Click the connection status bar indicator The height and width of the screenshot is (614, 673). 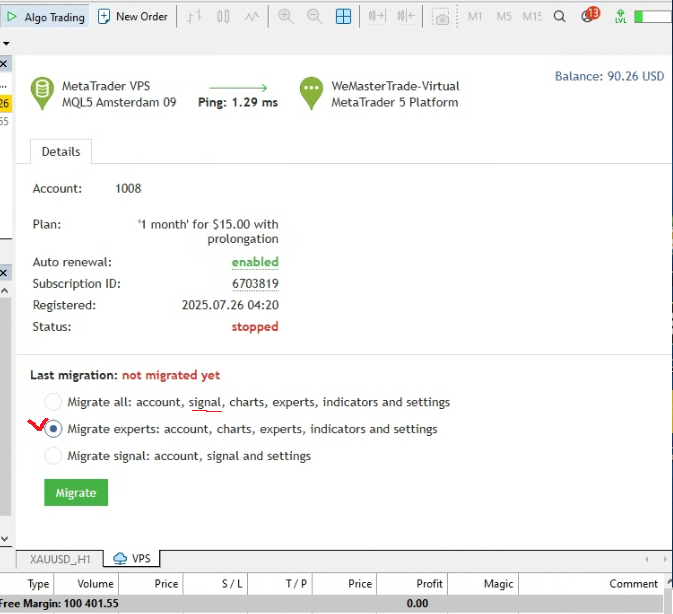pyautogui.click(x=653, y=17)
